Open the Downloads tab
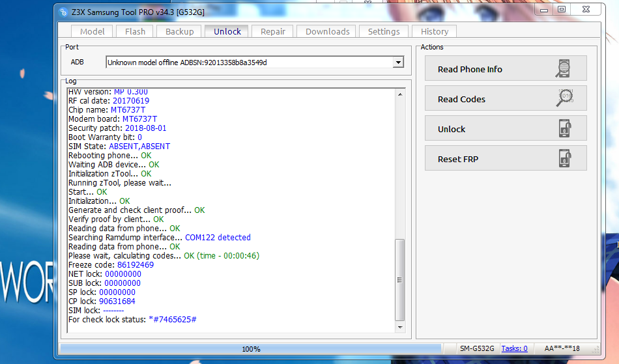This screenshot has height=364, width=619. 327,31
